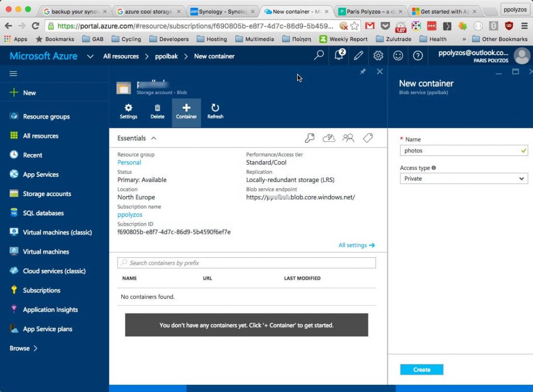The height and width of the screenshot is (392, 533).
Task: Open the Users icon in Essentials
Action: click(348, 138)
